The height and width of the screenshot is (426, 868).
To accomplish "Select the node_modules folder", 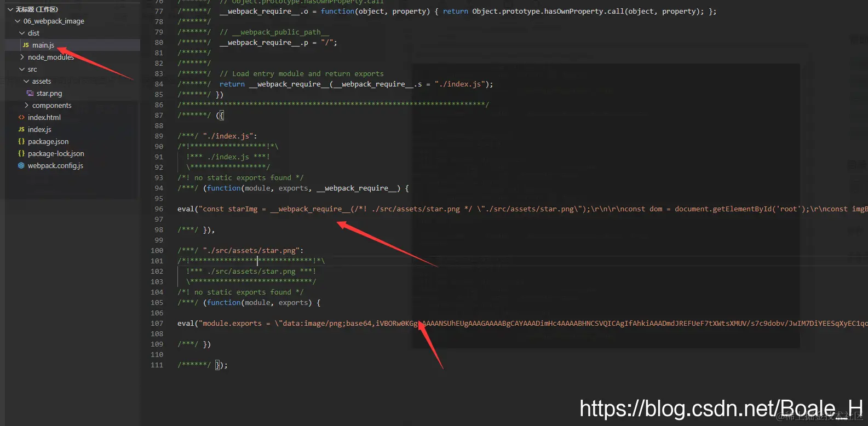I will 51,57.
